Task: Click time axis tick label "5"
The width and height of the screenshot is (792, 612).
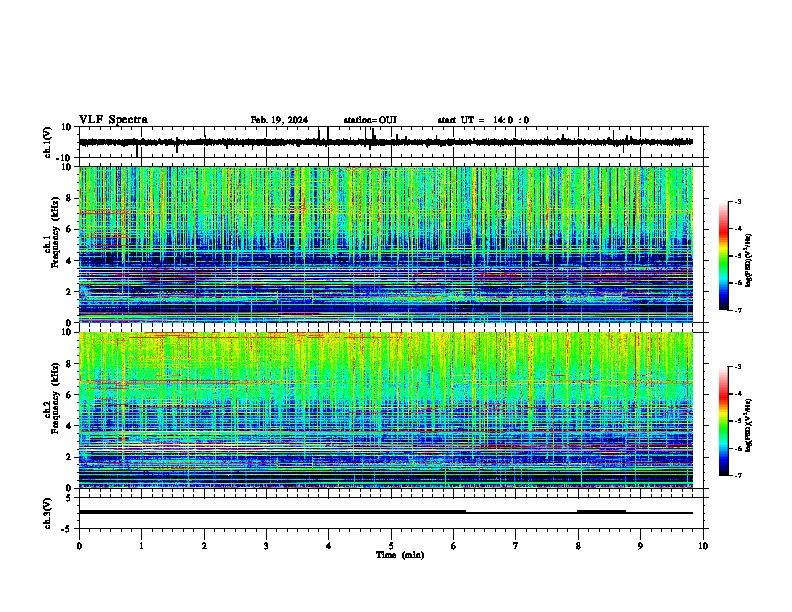Action: point(391,546)
